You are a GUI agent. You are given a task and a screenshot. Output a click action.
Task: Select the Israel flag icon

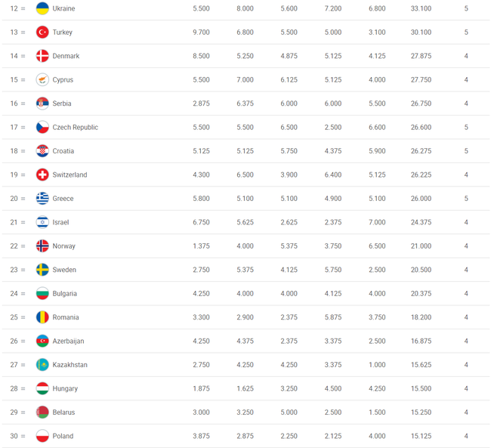pyautogui.click(x=42, y=222)
